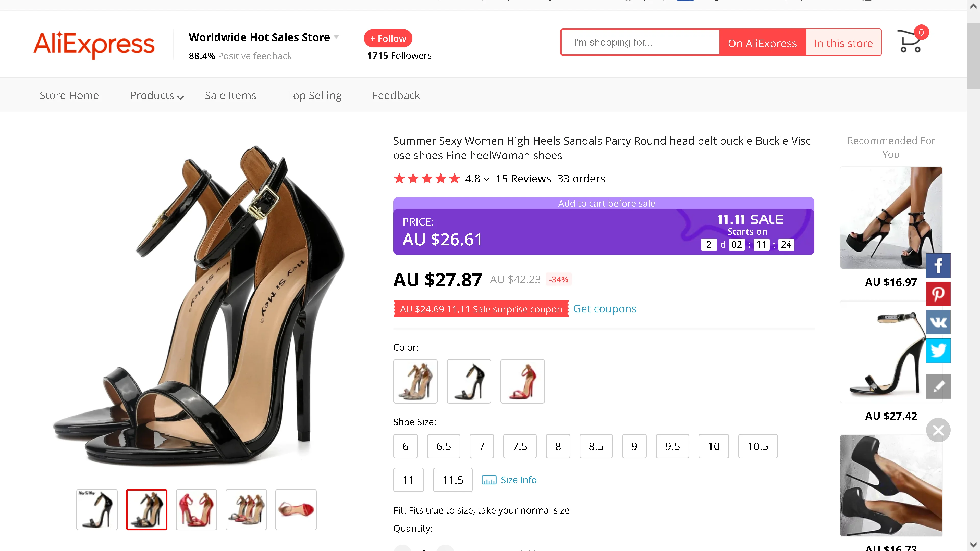Pick shoe size 11.5

click(452, 480)
